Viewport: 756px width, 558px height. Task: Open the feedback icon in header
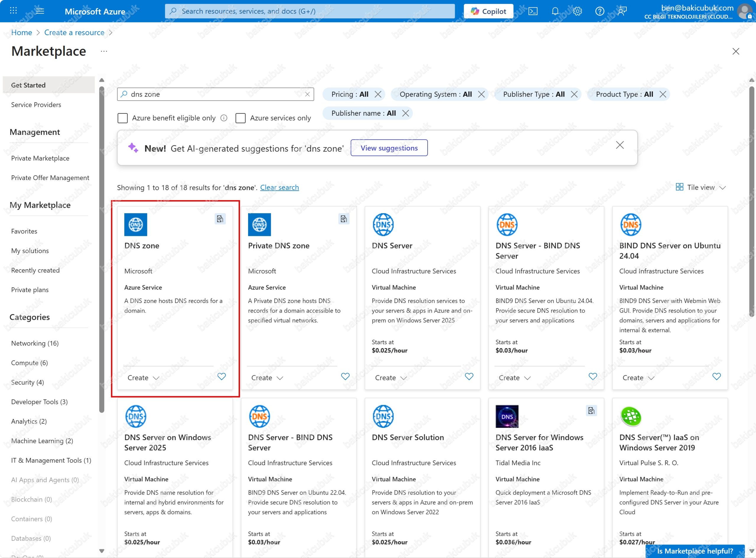(622, 11)
